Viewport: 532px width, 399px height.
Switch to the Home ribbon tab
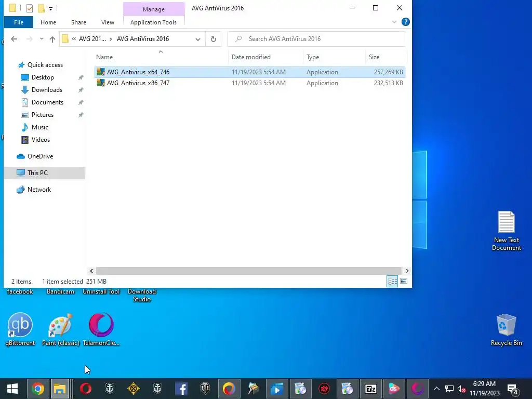[x=48, y=22]
